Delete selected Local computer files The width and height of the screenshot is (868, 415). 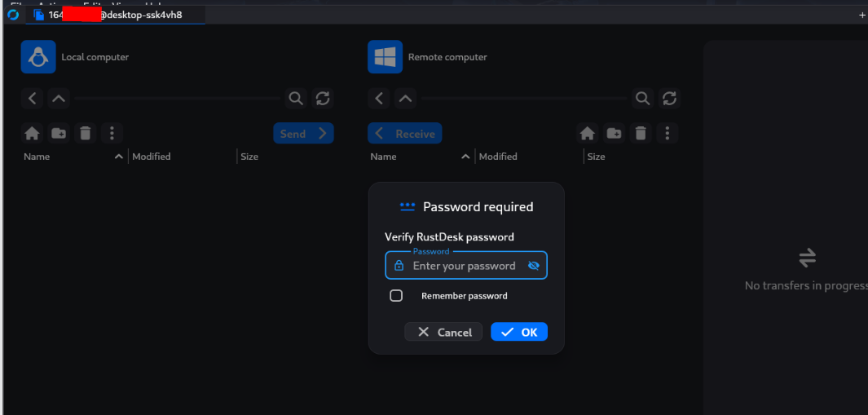coord(86,134)
